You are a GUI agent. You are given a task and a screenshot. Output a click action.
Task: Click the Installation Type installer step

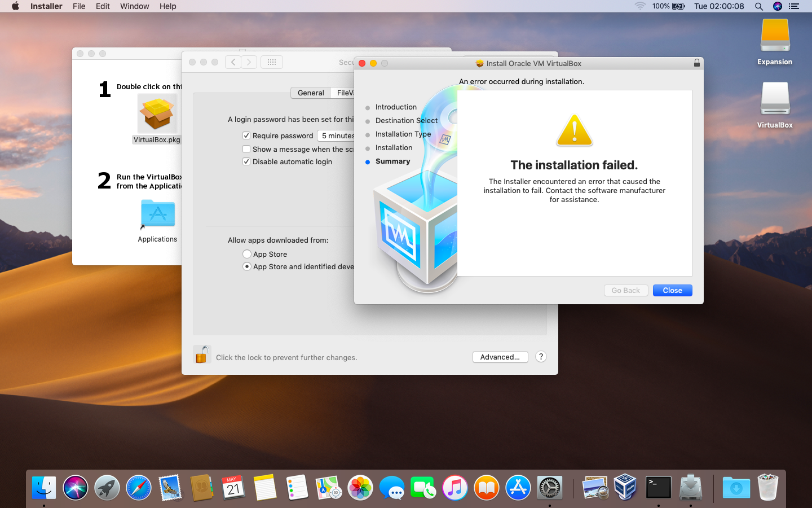coord(403,134)
